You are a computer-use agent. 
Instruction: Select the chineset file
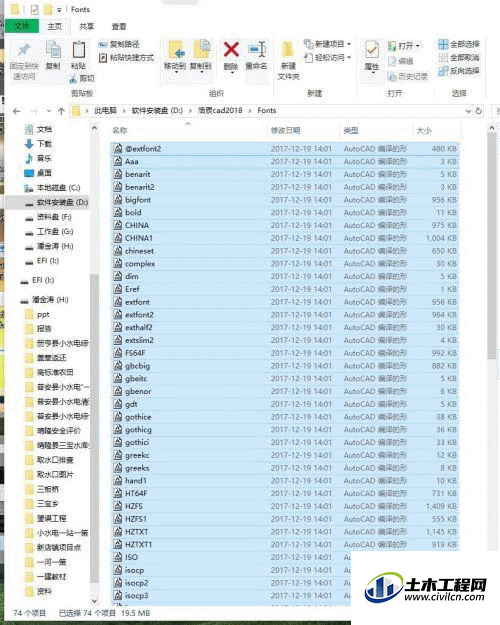(285, 251)
